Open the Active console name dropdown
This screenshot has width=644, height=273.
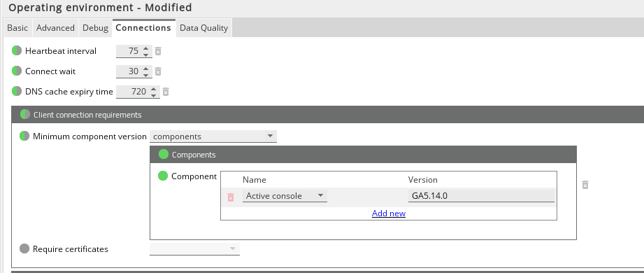pos(285,196)
